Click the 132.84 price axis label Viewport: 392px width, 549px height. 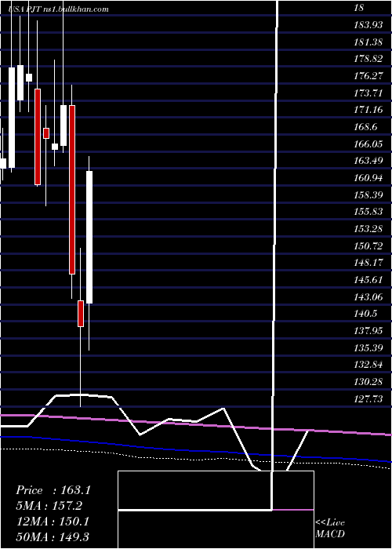368,365
